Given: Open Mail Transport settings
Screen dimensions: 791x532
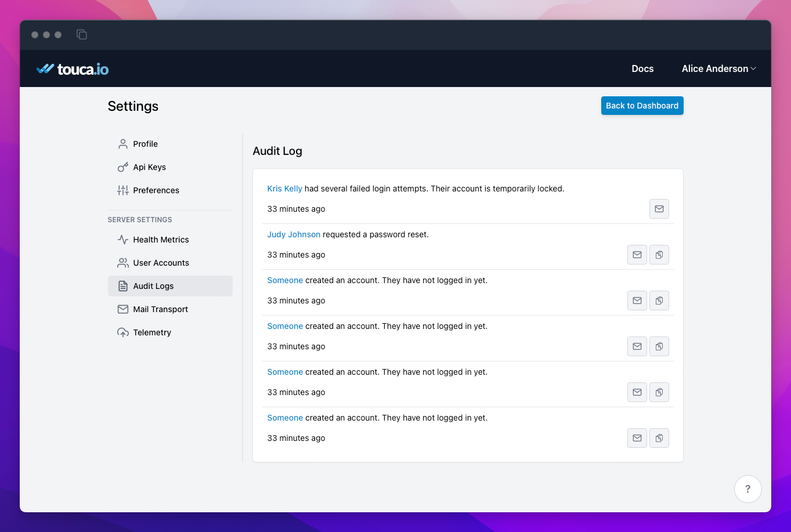Looking at the screenshot, I should (x=170, y=309).
